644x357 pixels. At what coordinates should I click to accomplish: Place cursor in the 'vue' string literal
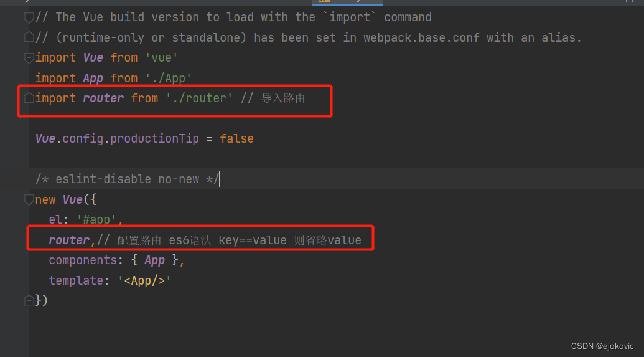[161, 57]
